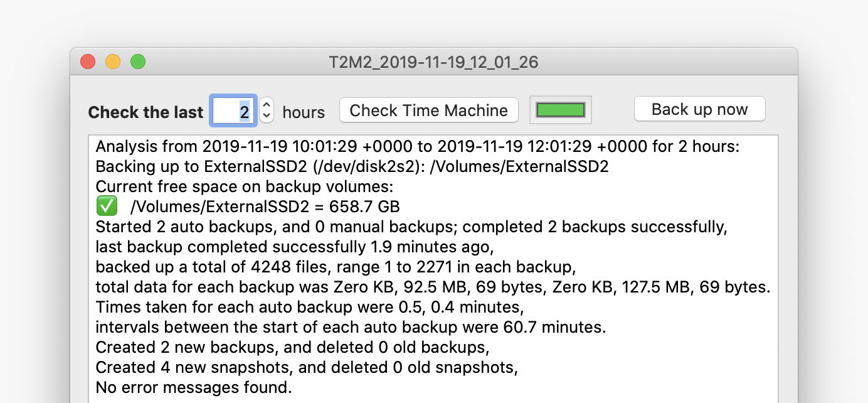Click the green checkmark icon beside ExternalSSD2
The image size is (868, 403).
(x=107, y=206)
